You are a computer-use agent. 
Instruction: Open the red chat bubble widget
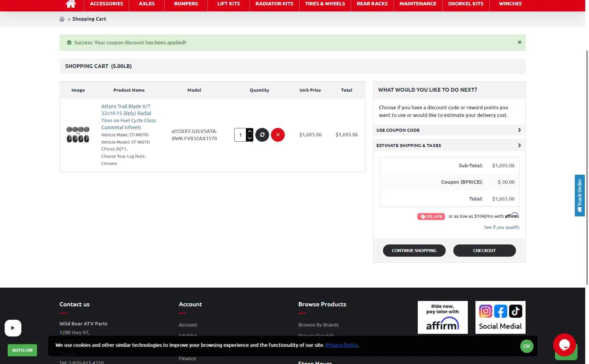pos(564,345)
